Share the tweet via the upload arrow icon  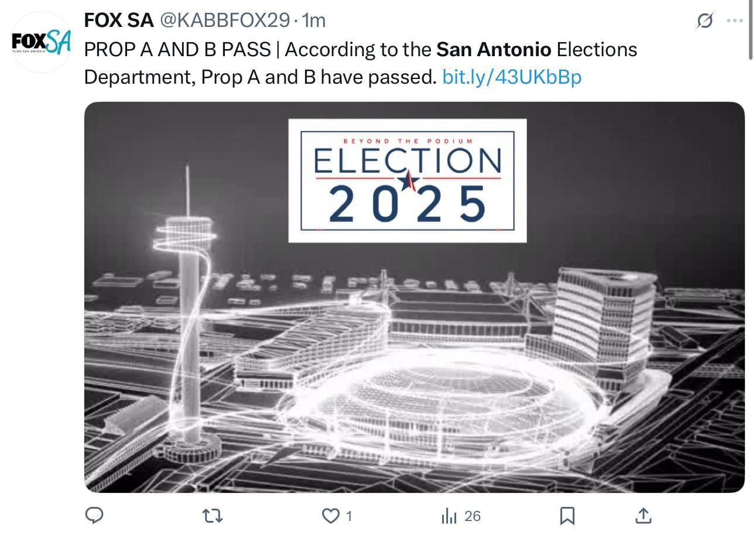pos(643,516)
